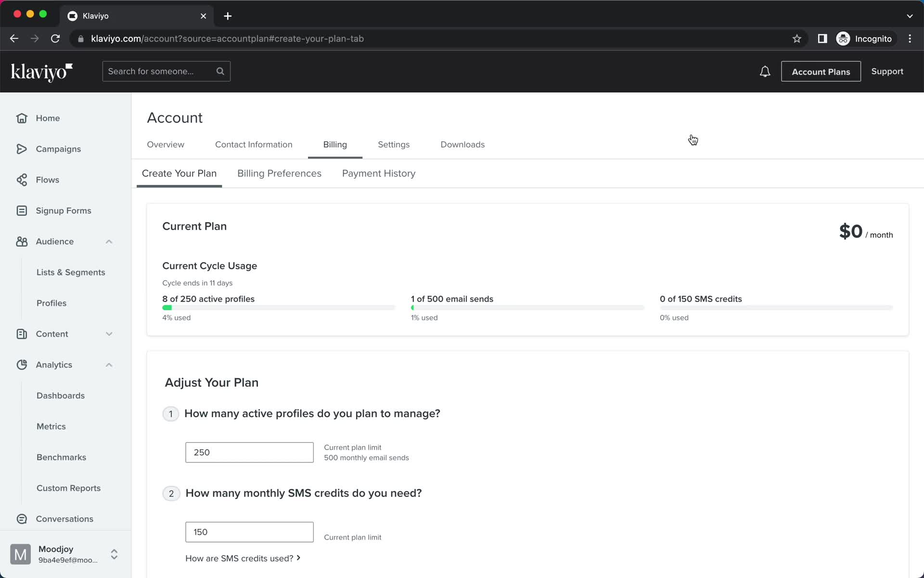Switch to the Payment History tab
Image resolution: width=924 pixels, height=578 pixels.
pyautogui.click(x=379, y=173)
